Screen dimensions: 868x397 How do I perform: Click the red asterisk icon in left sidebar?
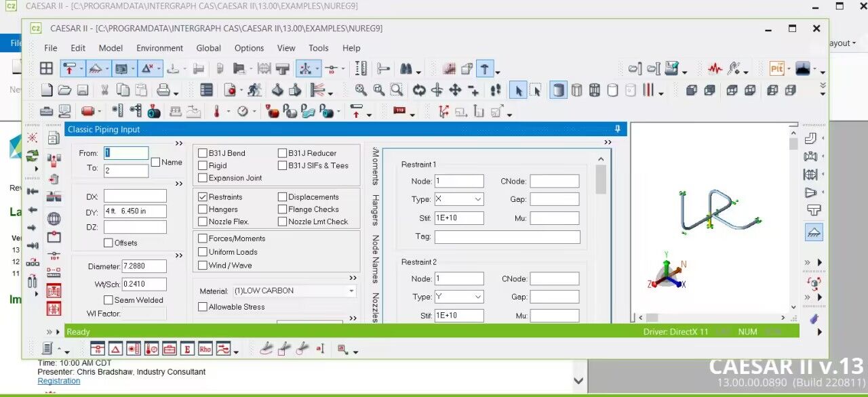(x=32, y=138)
